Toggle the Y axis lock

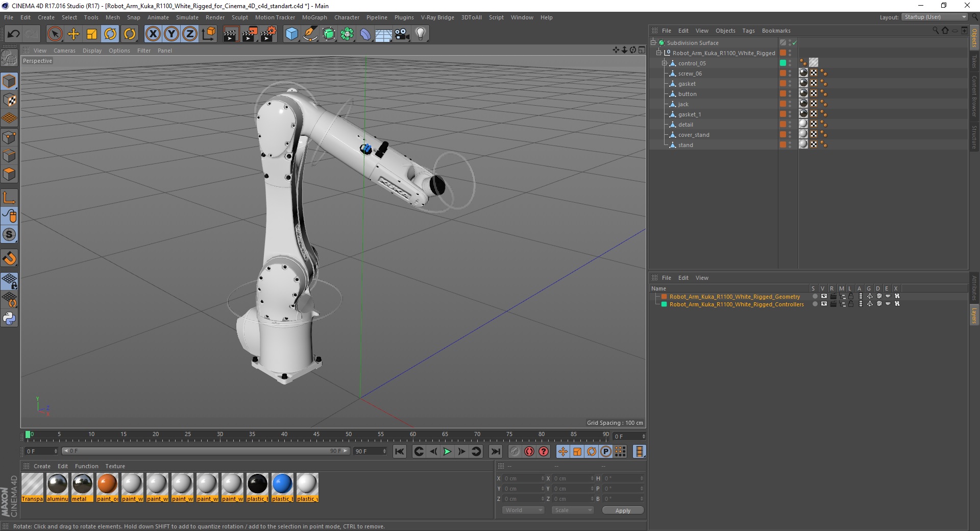pyautogui.click(x=171, y=34)
